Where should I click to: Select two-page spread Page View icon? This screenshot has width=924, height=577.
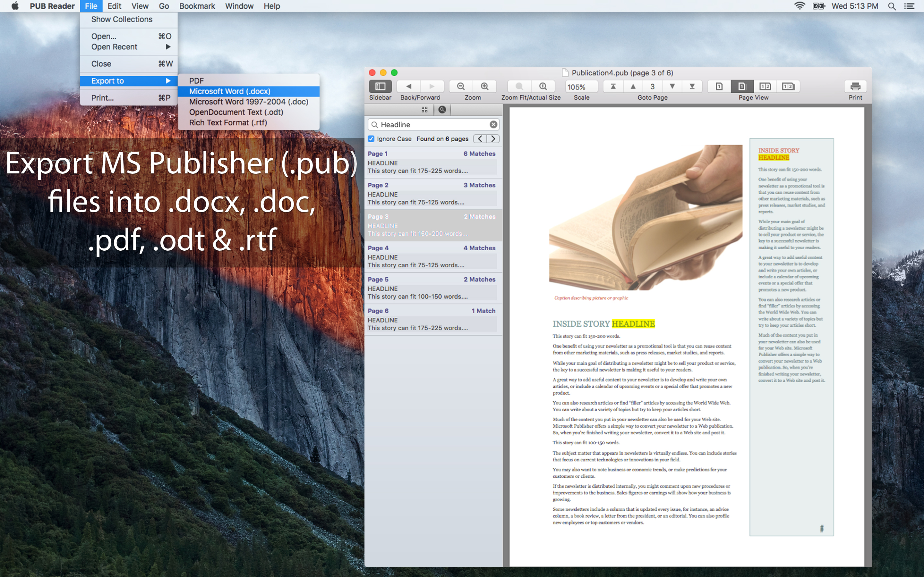click(x=765, y=86)
